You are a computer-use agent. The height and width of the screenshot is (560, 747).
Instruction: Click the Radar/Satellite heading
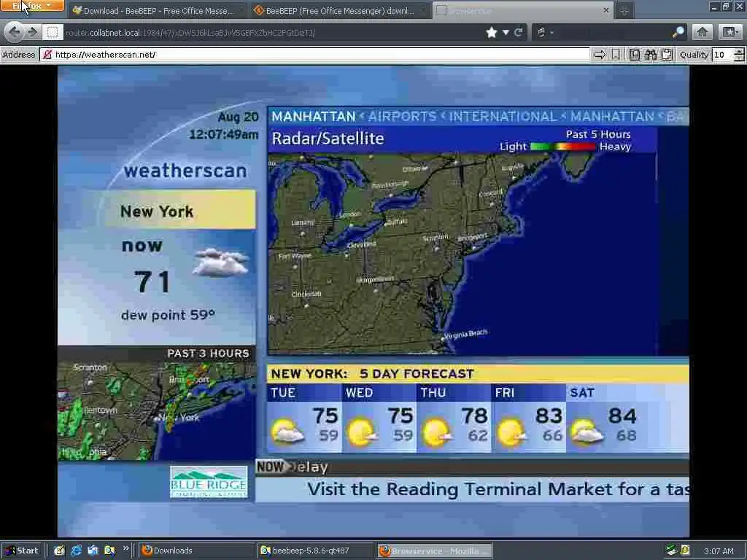tap(328, 139)
